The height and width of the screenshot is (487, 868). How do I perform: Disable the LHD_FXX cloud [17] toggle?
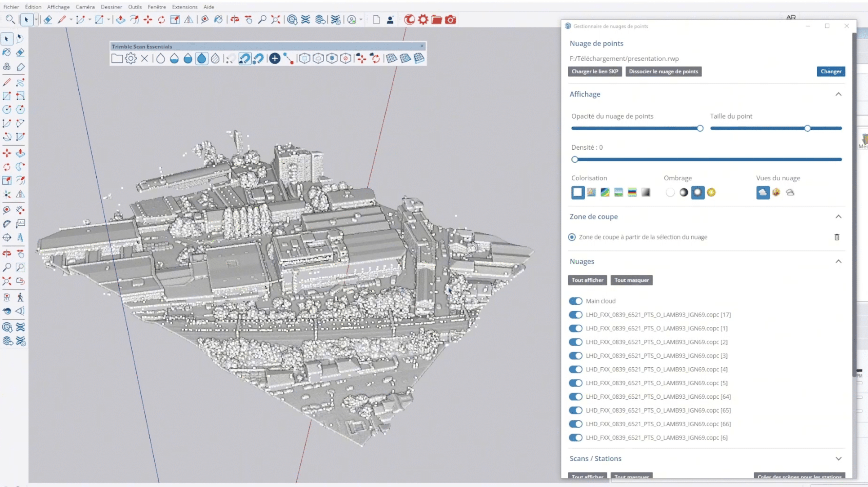[575, 315]
